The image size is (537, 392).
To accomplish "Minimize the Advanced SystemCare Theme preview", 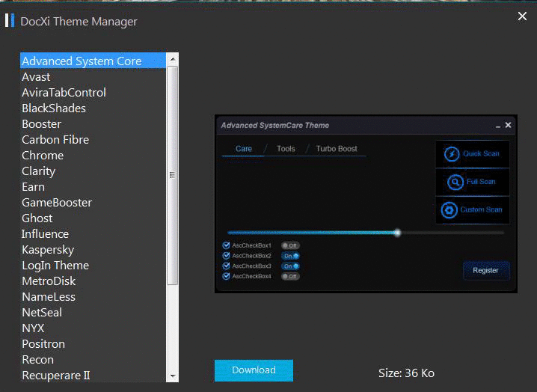I will 498,126.
